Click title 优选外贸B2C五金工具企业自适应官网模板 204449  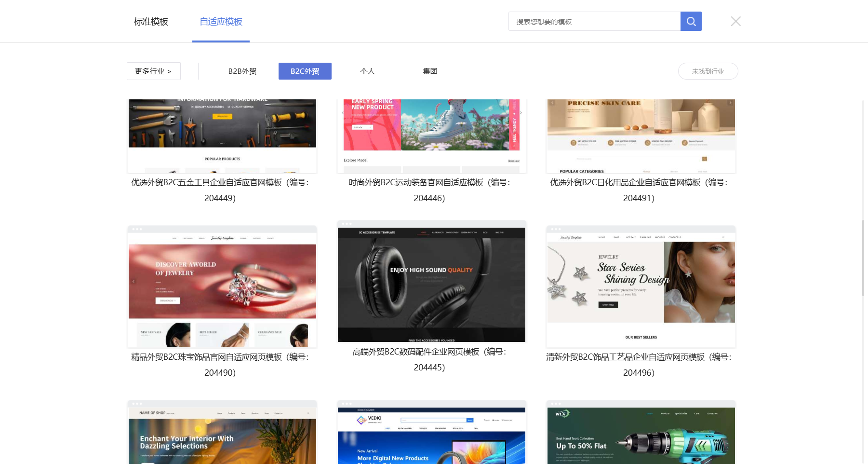(220, 190)
